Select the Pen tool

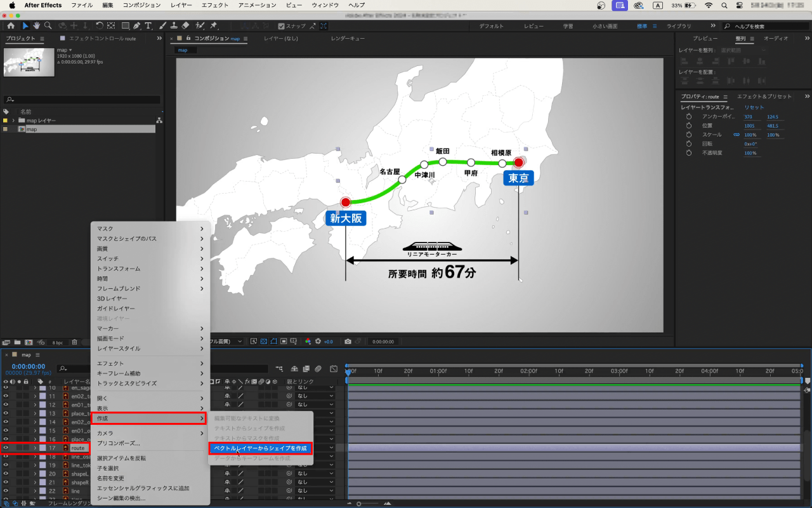138,26
